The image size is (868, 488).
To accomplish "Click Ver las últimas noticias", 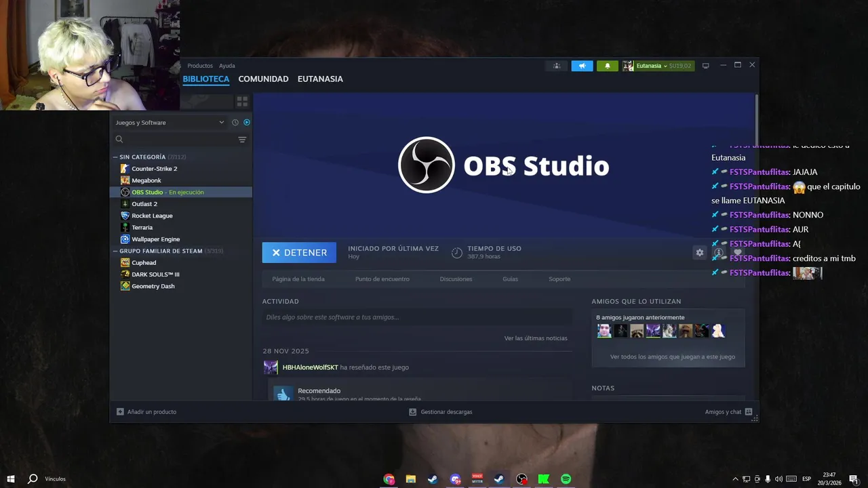I will click(x=536, y=338).
